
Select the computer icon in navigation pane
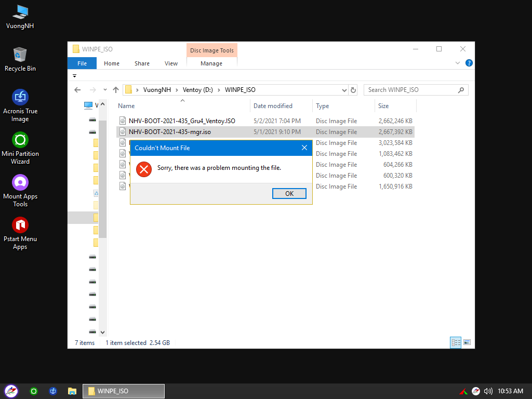[x=88, y=105]
